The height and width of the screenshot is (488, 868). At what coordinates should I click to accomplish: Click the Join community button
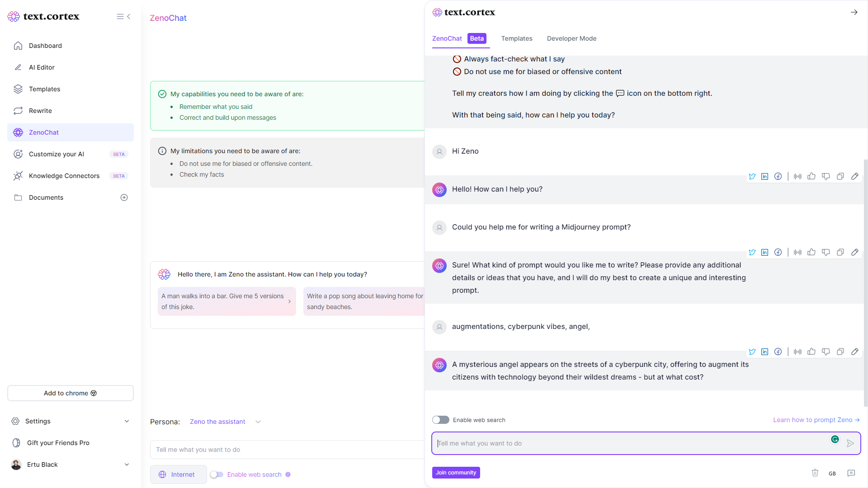(x=456, y=473)
